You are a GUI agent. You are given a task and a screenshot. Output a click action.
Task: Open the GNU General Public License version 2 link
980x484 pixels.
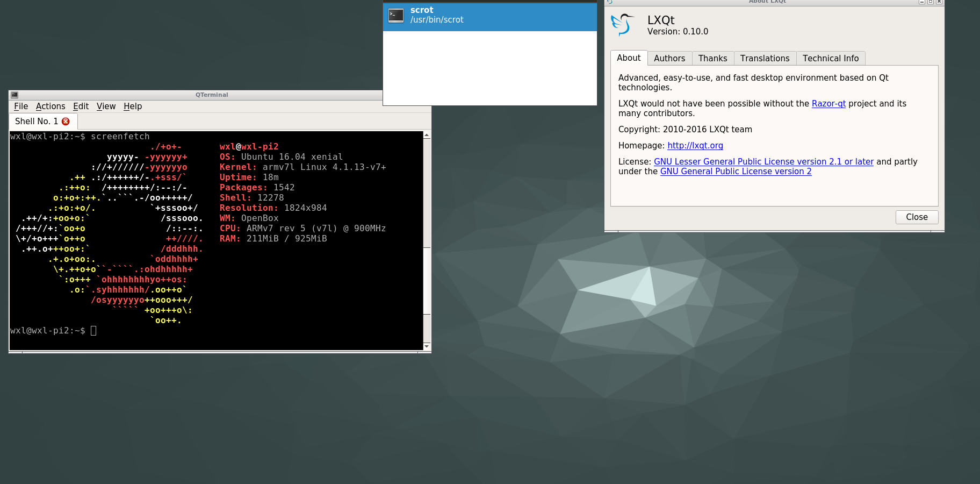(x=736, y=172)
